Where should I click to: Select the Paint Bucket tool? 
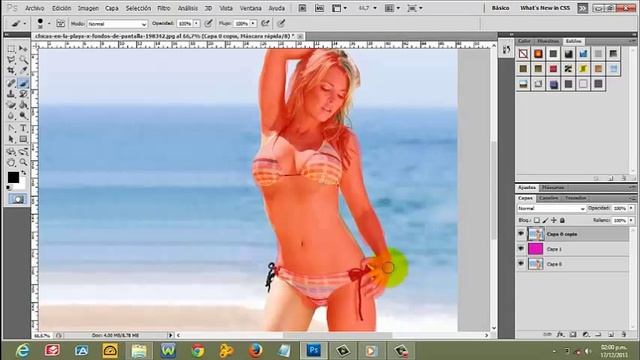click(23, 105)
